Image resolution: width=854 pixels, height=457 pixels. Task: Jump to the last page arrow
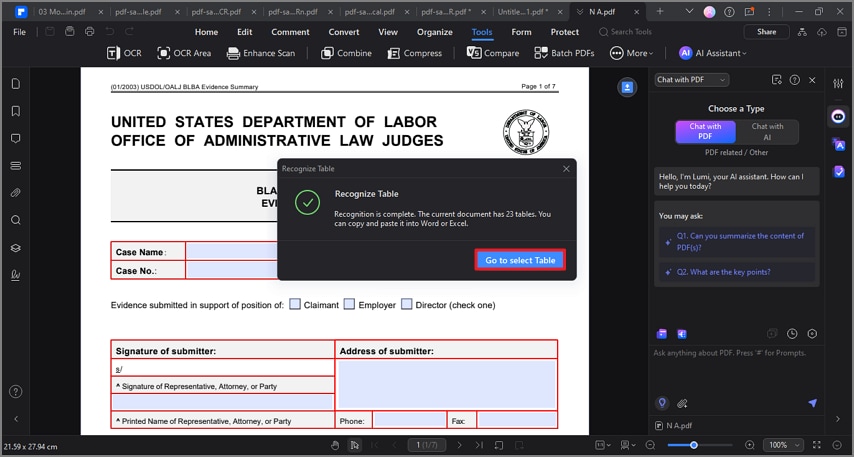click(x=479, y=445)
